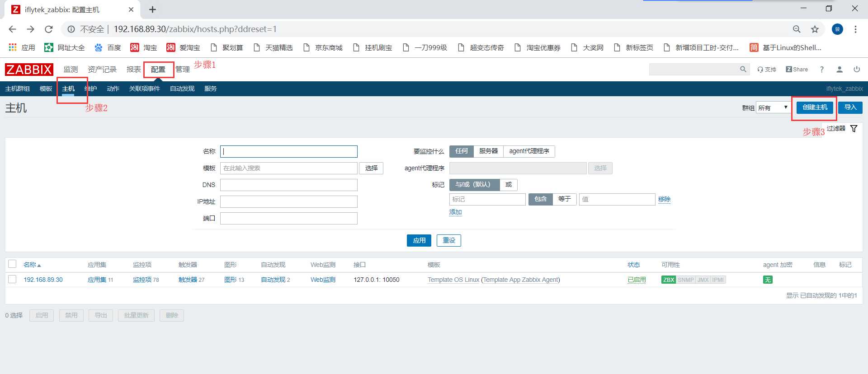The width and height of the screenshot is (868, 374).
Task: Tick the select-all hosts checkbox
Action: point(12,264)
